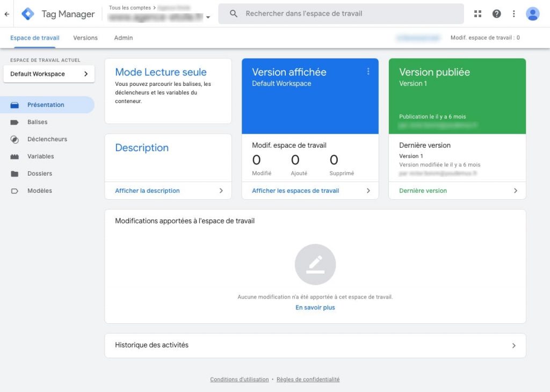Open Déclencheurs in the sidebar
Image resolution: width=550 pixels, height=392 pixels.
[47, 139]
